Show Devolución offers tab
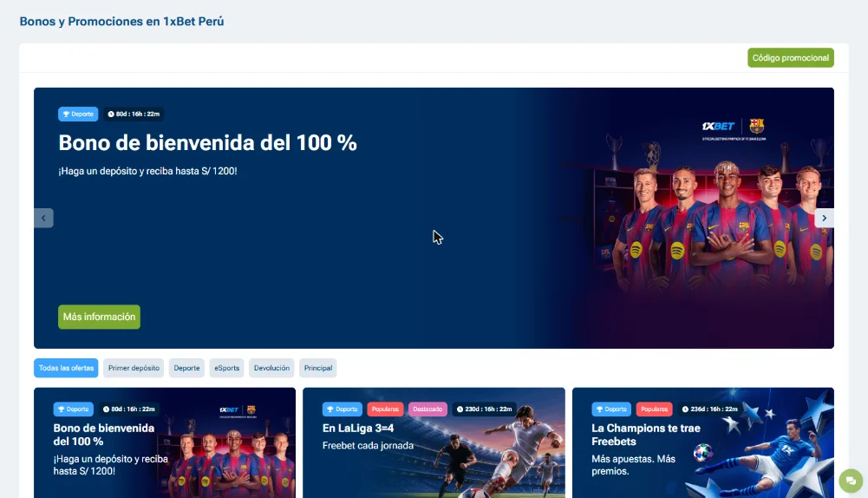The image size is (868, 498). [271, 368]
